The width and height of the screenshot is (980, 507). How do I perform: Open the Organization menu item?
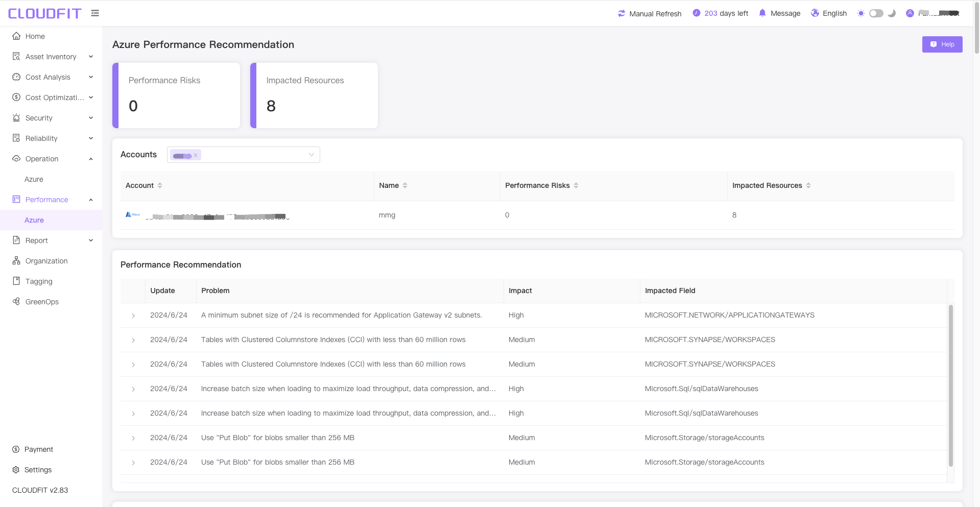pyautogui.click(x=51, y=261)
